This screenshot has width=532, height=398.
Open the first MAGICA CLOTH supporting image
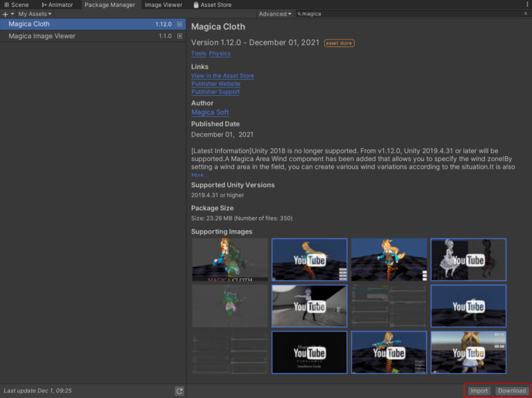pyautogui.click(x=229, y=259)
